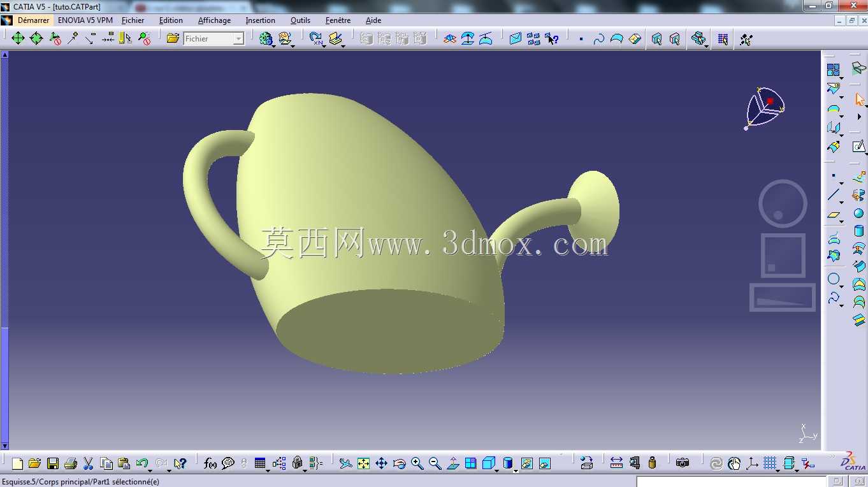Viewport: 868px width, 487px height.
Task: Click the Paste clipboard icon
Action: click(124, 463)
